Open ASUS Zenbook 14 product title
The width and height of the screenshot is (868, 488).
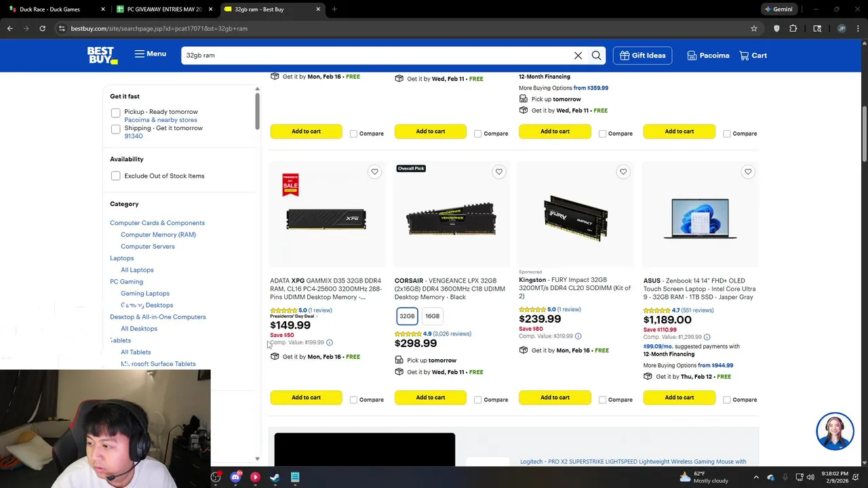pyautogui.click(x=699, y=289)
